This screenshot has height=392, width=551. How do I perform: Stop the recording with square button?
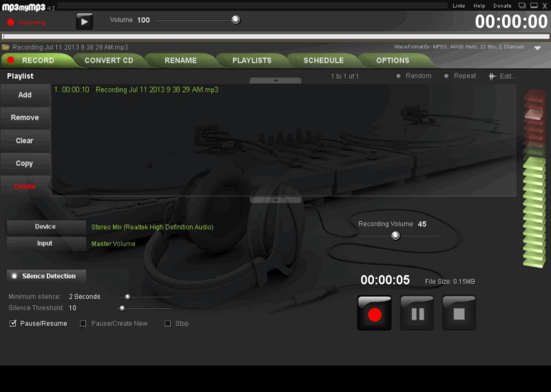click(459, 313)
